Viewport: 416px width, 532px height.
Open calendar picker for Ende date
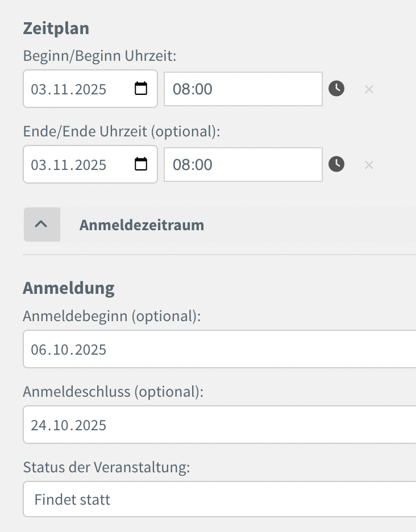point(140,164)
